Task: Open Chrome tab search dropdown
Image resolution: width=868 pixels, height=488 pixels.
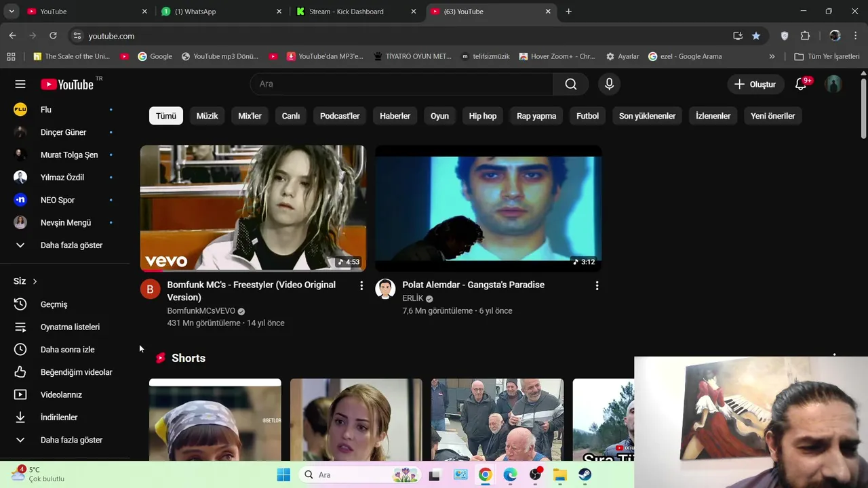Action: coord(11,12)
